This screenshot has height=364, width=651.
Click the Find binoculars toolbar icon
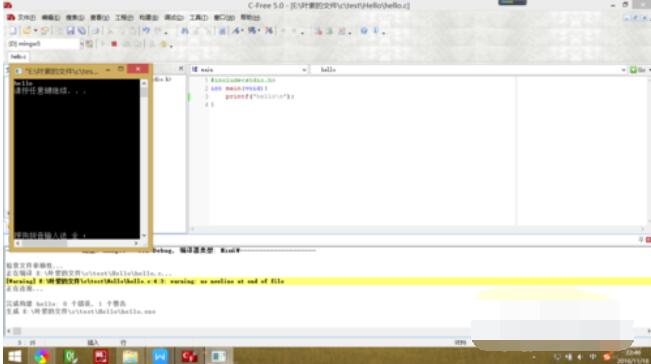(184, 31)
